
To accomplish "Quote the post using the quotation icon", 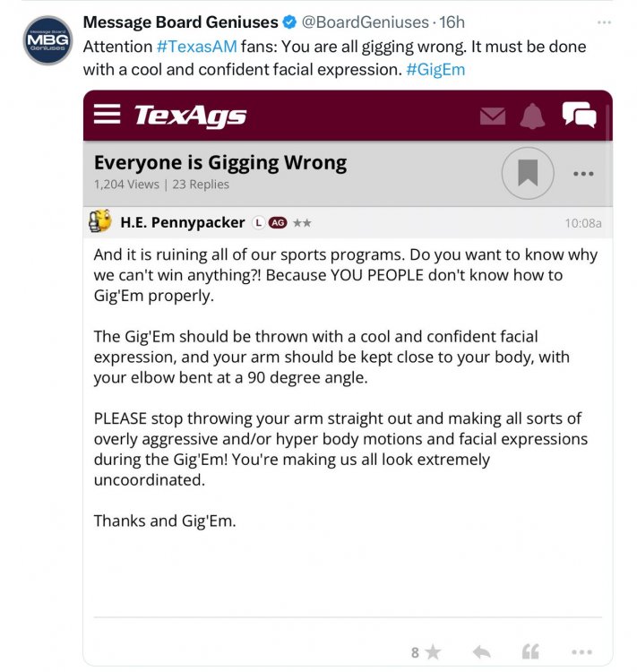I will (x=530, y=652).
